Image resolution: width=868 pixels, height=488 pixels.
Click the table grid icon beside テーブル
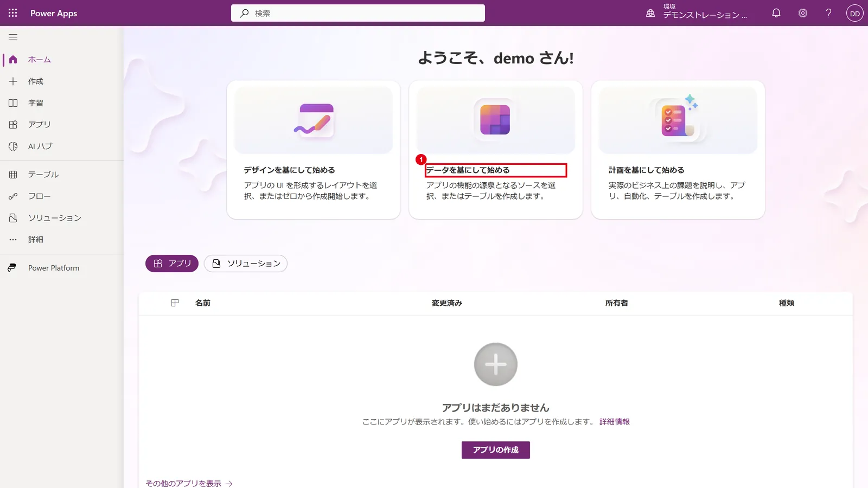pyautogui.click(x=13, y=175)
